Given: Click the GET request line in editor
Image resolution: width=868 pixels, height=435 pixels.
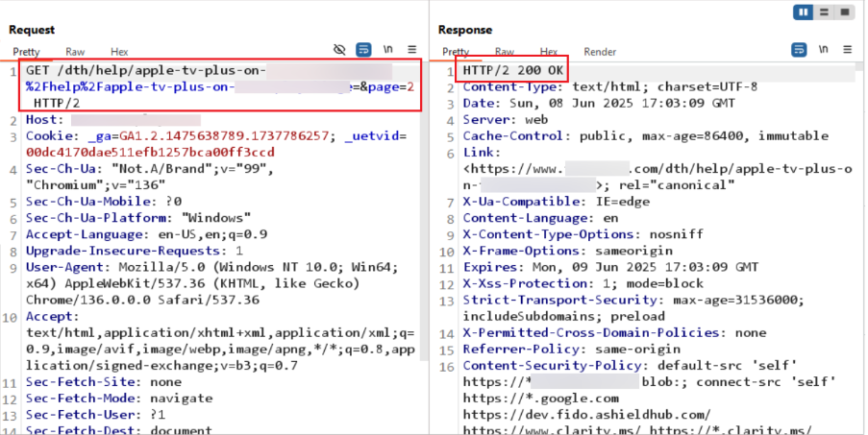Looking at the screenshot, I should pyautogui.click(x=220, y=86).
